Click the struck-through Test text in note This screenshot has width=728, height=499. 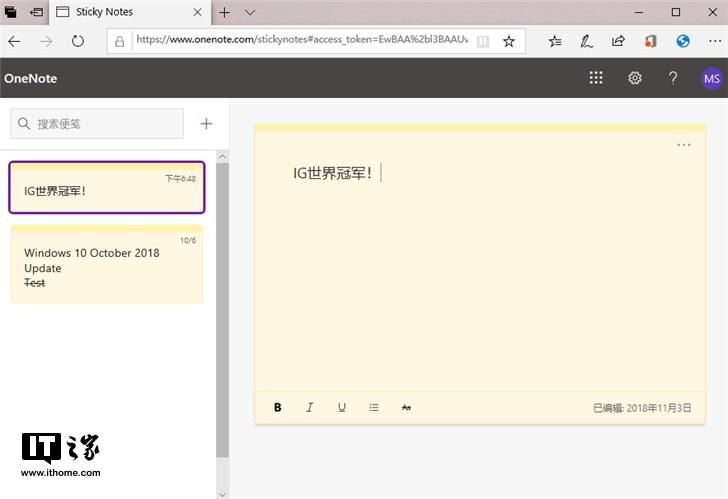(x=34, y=283)
